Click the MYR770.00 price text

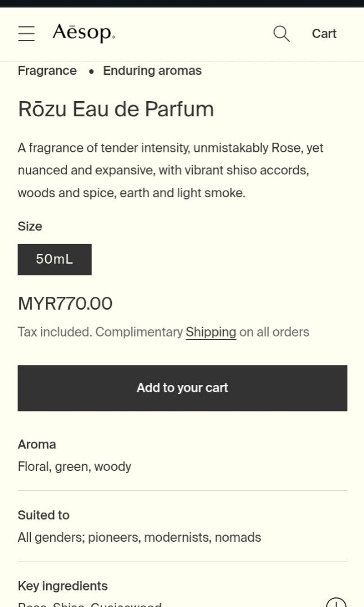[65, 303]
